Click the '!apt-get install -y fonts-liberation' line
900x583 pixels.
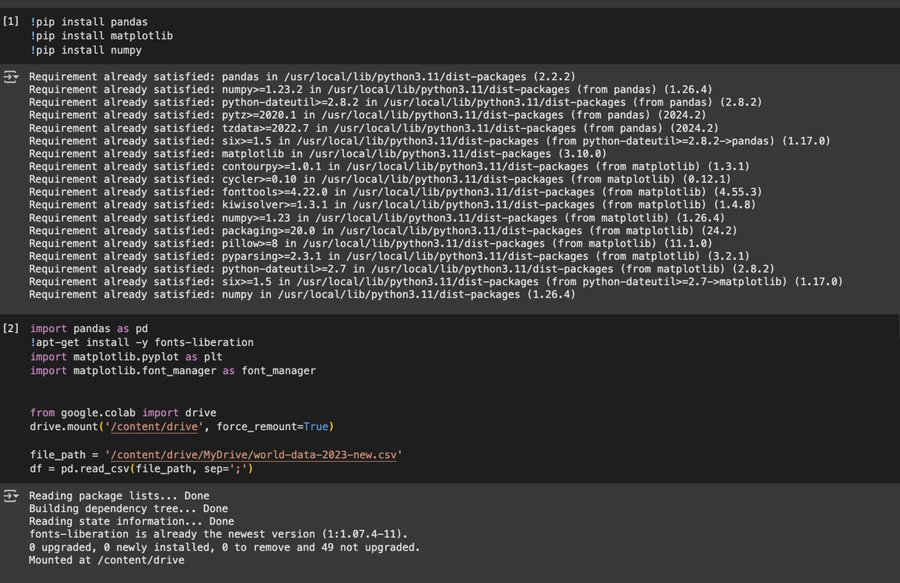[x=141, y=342]
